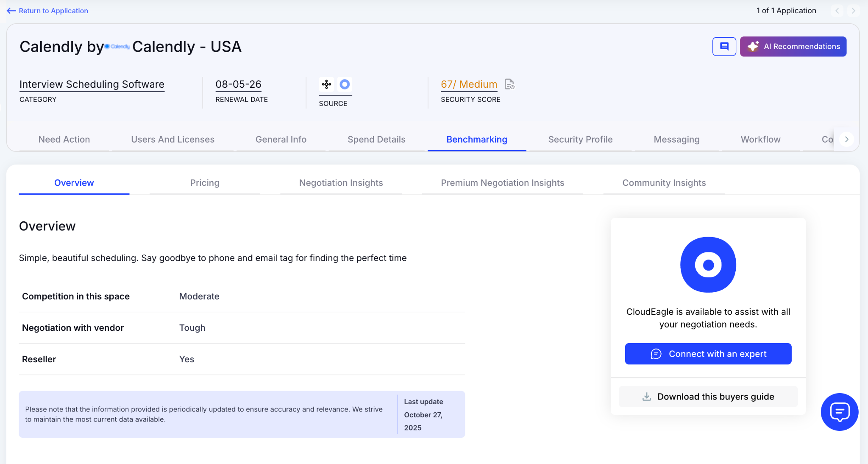Go to next application arrow

point(853,11)
